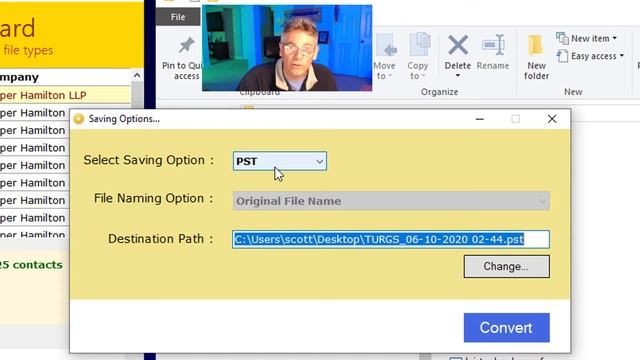640x360 pixels.
Task: Click the Delete icon in Explorer ribbon
Action: [458, 45]
